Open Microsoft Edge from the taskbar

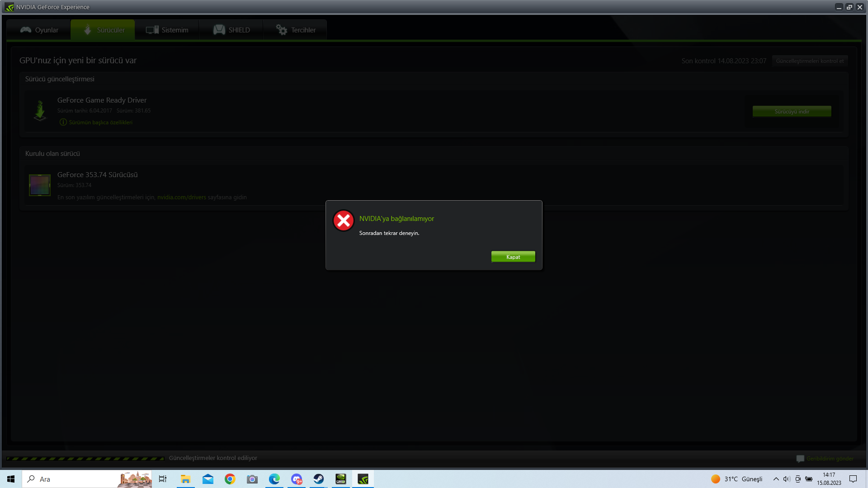(x=274, y=479)
